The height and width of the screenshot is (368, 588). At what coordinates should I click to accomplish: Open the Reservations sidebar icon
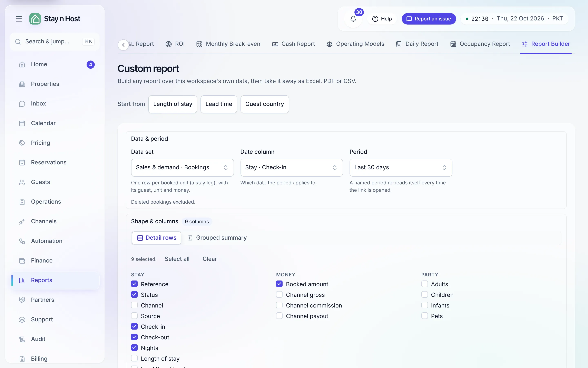click(22, 163)
